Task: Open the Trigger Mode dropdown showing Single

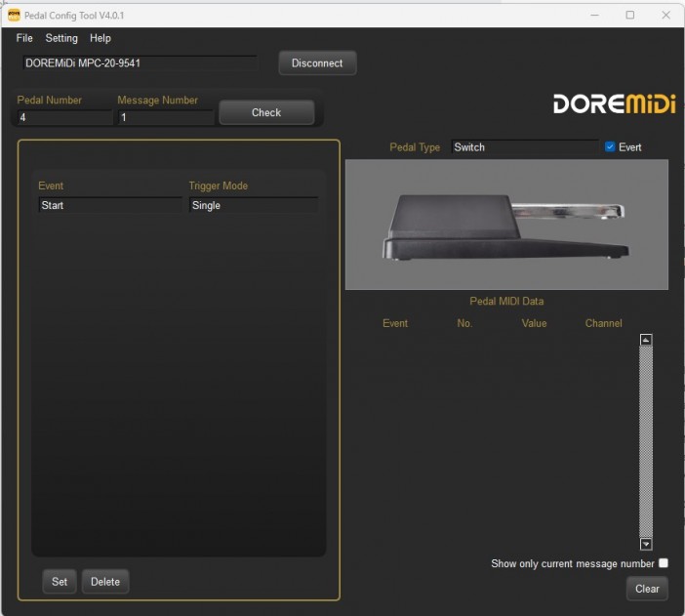Action: click(x=254, y=205)
